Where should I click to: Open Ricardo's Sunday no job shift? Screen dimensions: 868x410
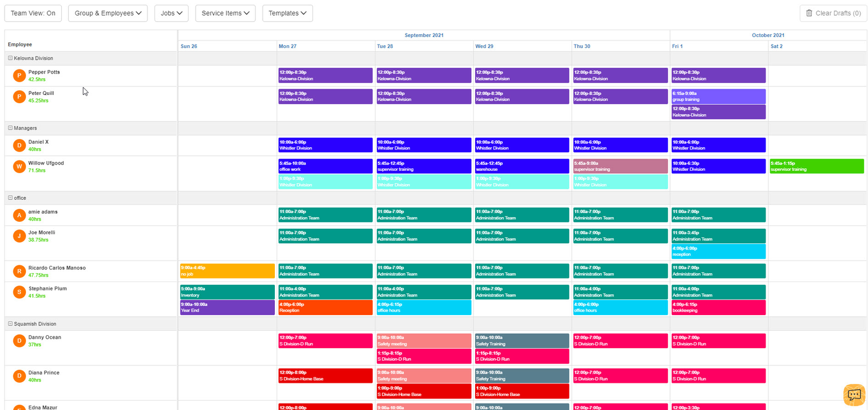[227, 271]
